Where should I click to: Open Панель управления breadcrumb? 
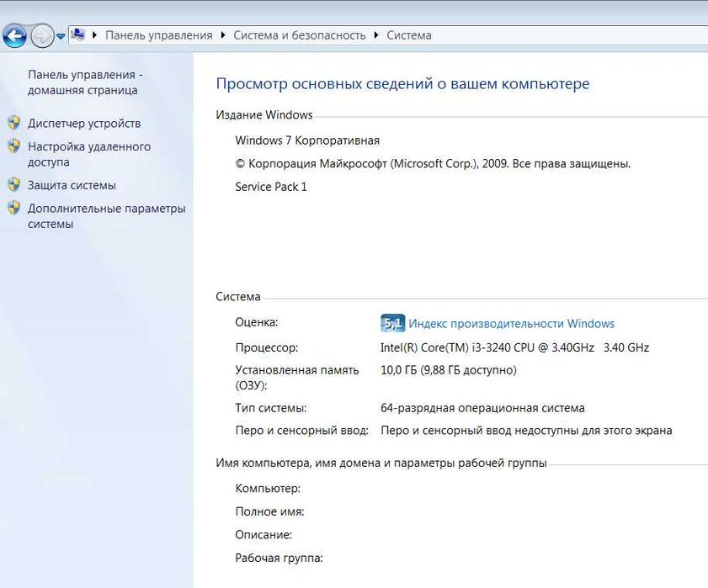pos(158,35)
